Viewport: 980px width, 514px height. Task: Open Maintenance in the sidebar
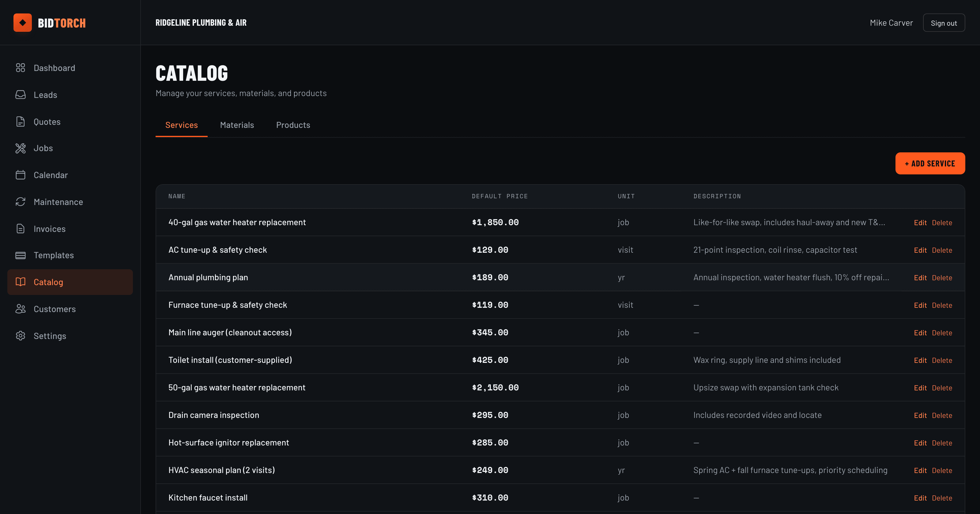(x=70, y=202)
